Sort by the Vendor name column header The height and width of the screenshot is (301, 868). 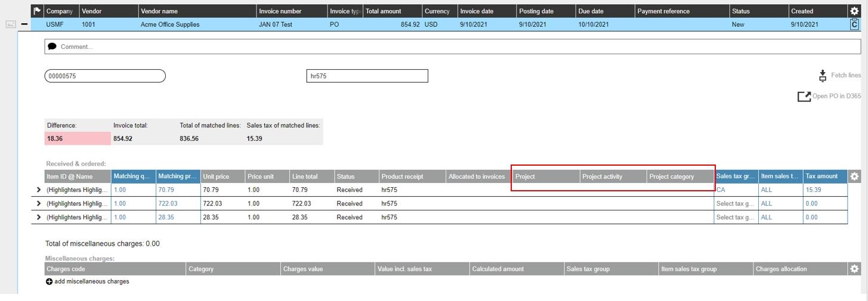pyautogui.click(x=197, y=11)
